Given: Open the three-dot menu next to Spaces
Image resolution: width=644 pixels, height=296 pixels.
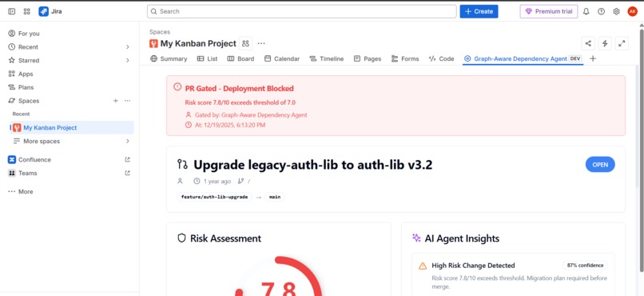Looking at the screenshot, I should coord(127,101).
